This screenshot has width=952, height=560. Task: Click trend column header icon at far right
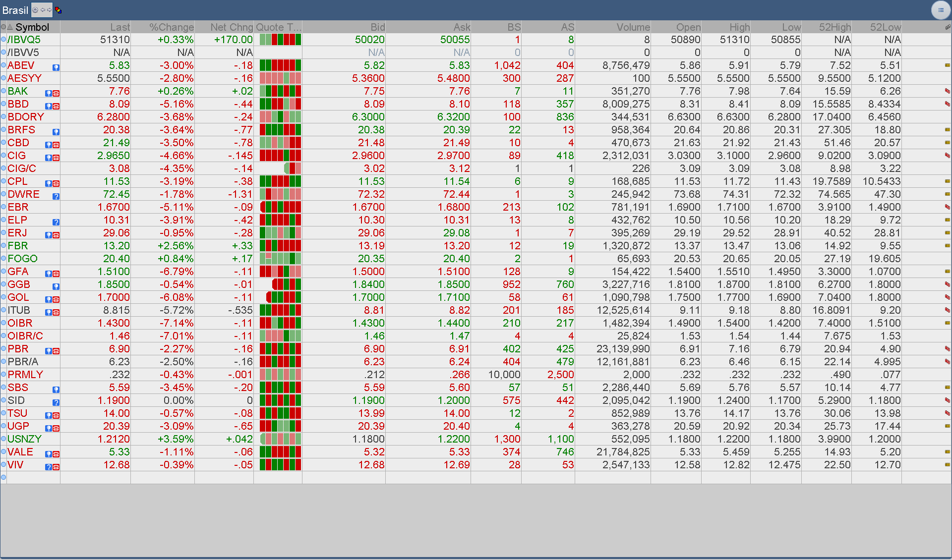947,27
